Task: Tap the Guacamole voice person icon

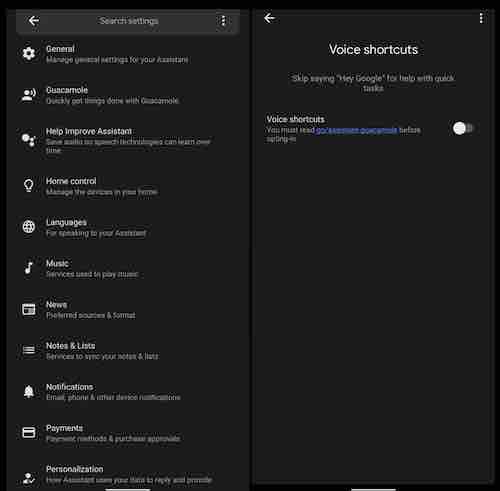Action: tap(29, 95)
